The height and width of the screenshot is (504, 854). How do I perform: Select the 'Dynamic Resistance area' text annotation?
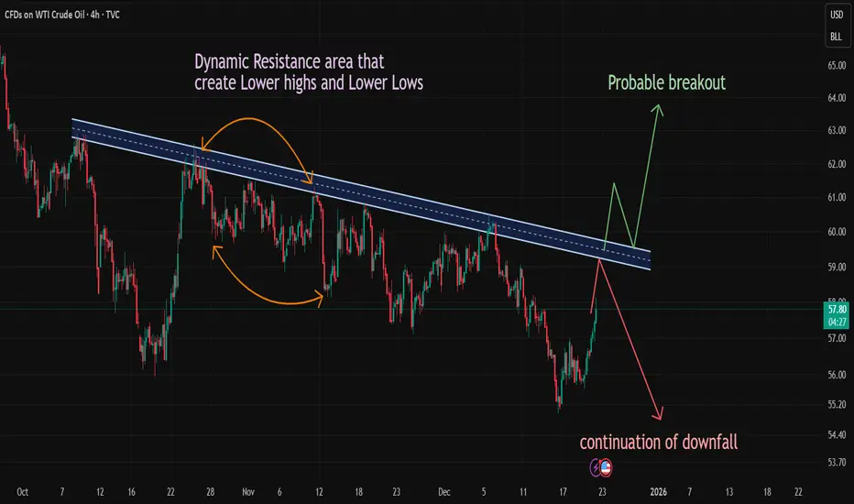click(308, 71)
